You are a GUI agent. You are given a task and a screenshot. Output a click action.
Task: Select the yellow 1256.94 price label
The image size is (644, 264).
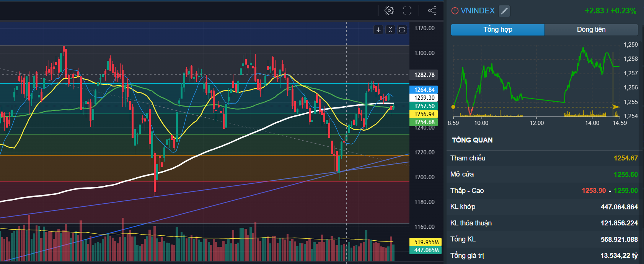(x=424, y=114)
